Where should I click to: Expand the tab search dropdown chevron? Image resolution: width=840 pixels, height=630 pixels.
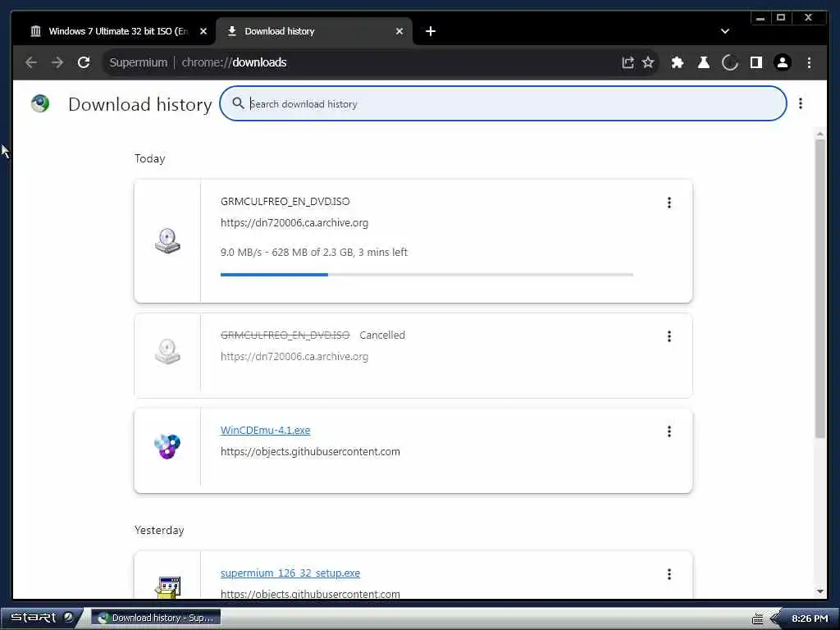pos(725,31)
